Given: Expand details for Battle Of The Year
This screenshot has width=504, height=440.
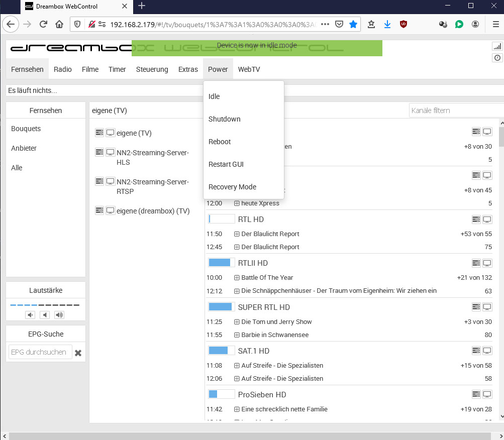Looking at the screenshot, I should point(237,278).
